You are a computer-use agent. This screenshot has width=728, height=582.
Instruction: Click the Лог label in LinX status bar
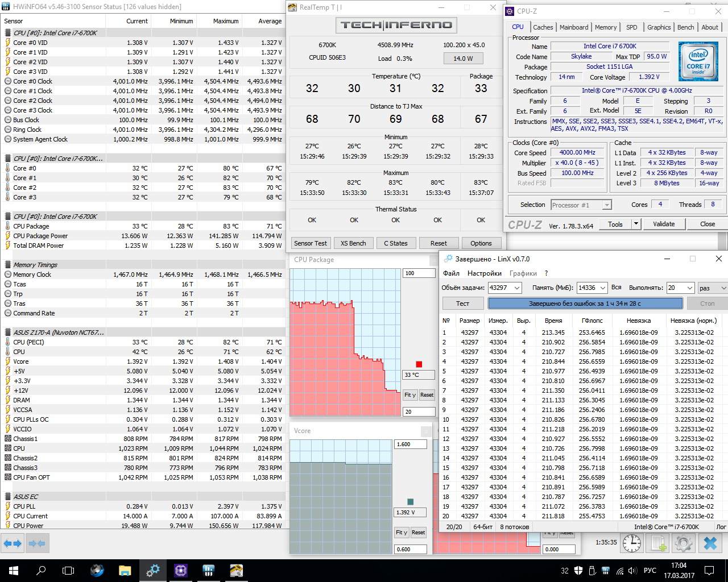721,527
